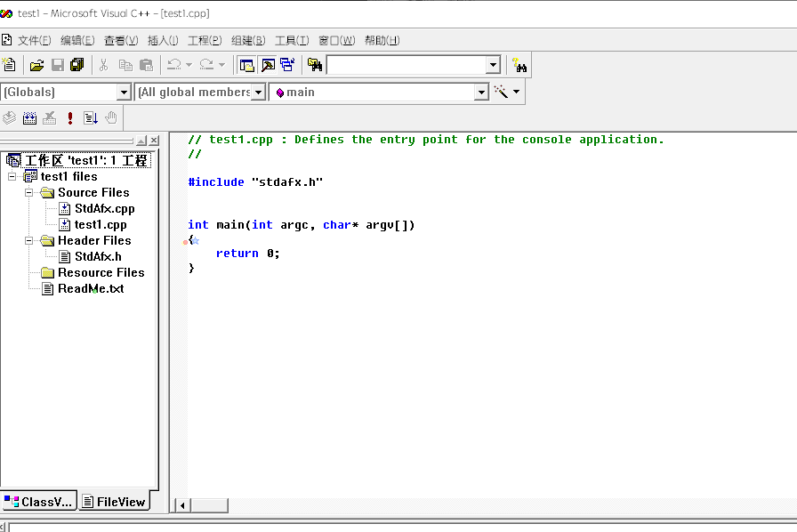The height and width of the screenshot is (532, 797).
Task: Click the Save All icon
Action: click(x=76, y=65)
